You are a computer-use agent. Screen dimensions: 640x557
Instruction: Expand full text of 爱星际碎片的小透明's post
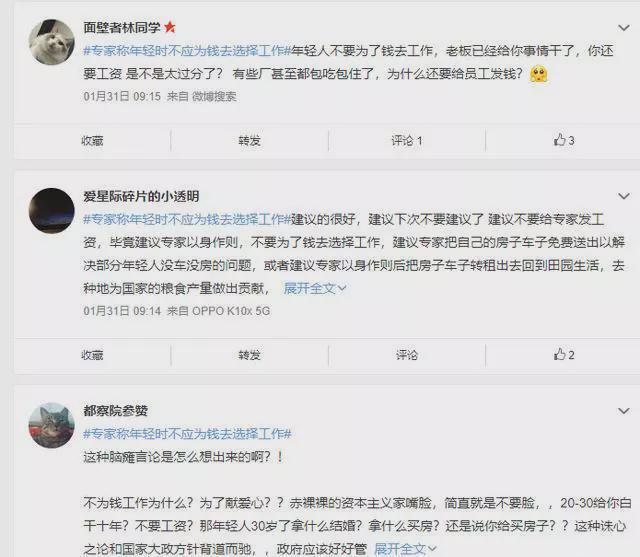tap(315, 288)
